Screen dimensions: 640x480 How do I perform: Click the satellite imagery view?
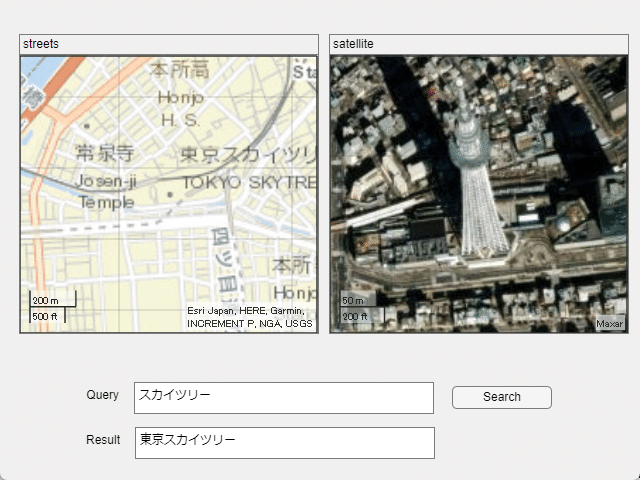click(479, 194)
